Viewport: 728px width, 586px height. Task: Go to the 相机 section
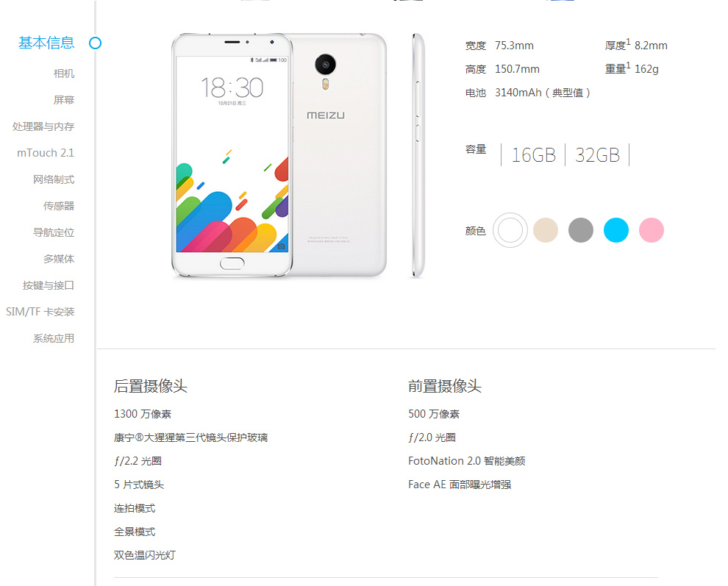pyautogui.click(x=63, y=74)
